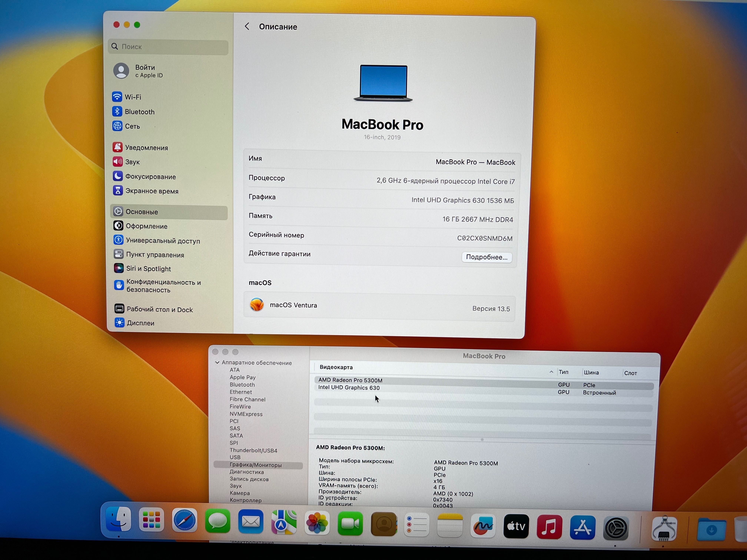The height and width of the screenshot is (560, 747).
Task: Open FaceTime from the Dock
Action: [x=350, y=524]
